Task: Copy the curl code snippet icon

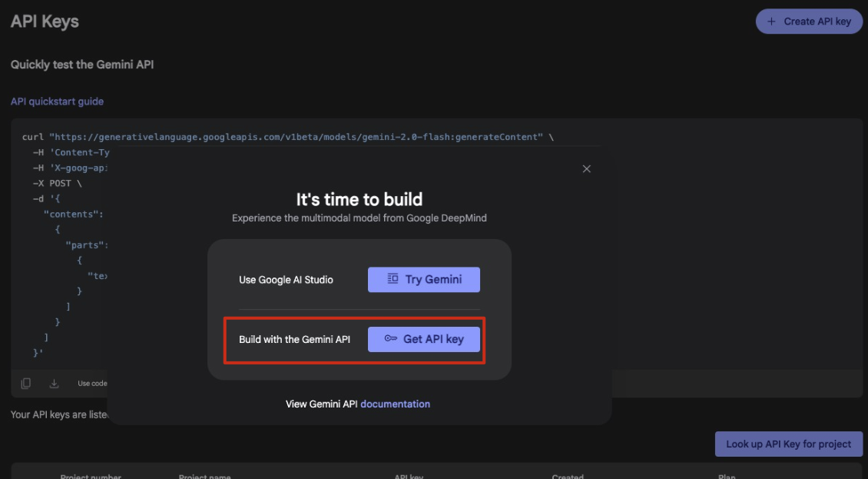Action: [26, 383]
